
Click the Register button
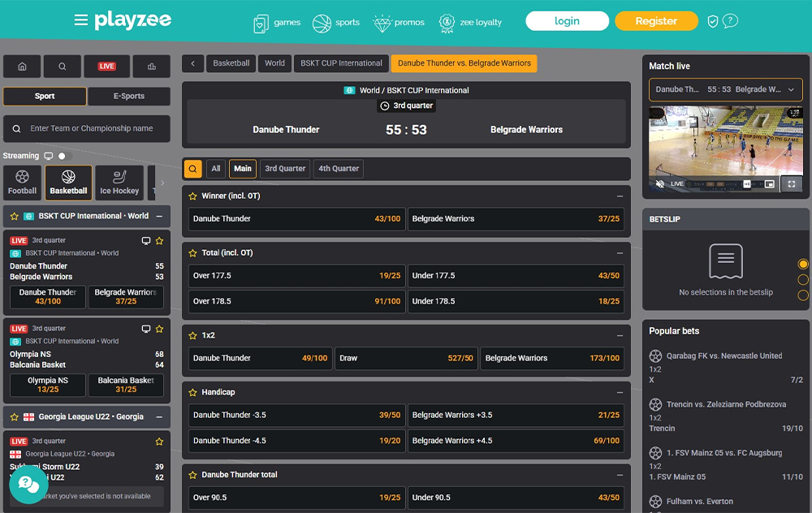656,21
